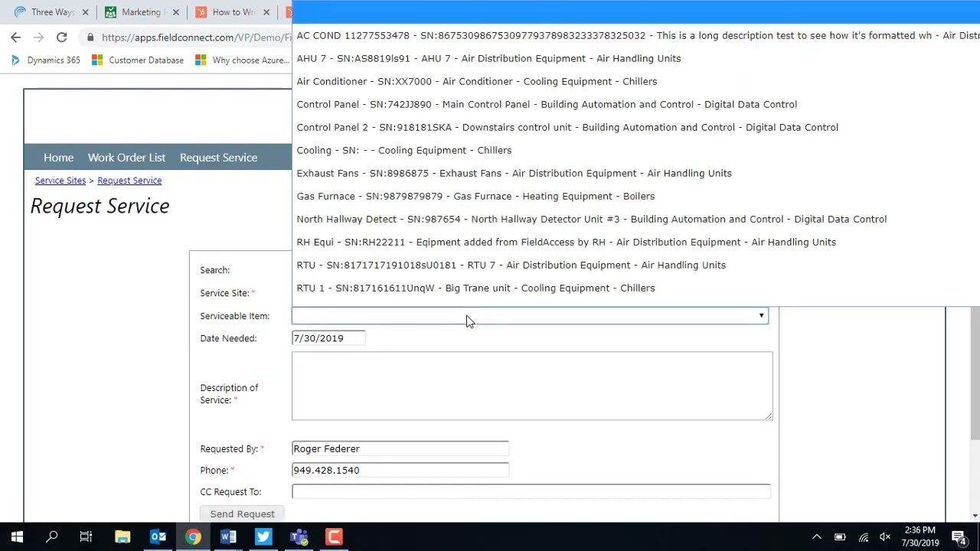
Task: Click the muted volume tray icon
Action: click(885, 537)
